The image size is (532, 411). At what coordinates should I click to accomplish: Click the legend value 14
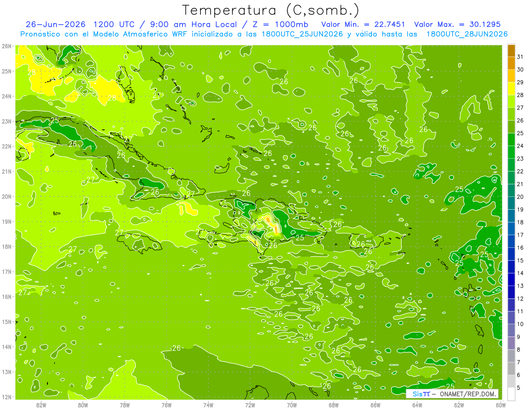tap(520, 273)
